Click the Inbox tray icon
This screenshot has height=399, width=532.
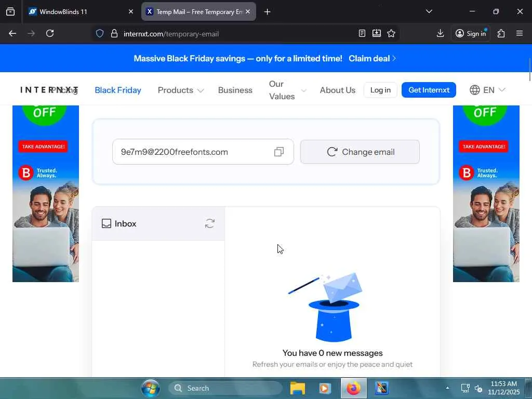(106, 223)
